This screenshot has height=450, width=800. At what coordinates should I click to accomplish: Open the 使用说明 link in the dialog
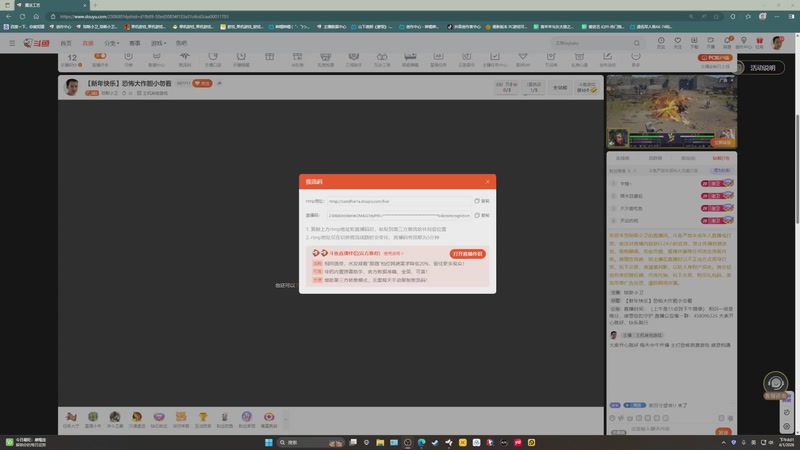393,253
